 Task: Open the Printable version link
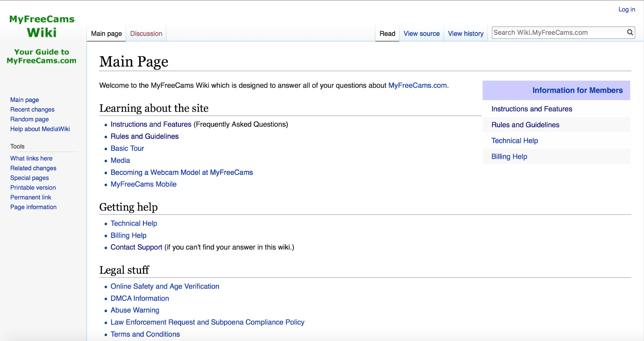click(x=33, y=188)
